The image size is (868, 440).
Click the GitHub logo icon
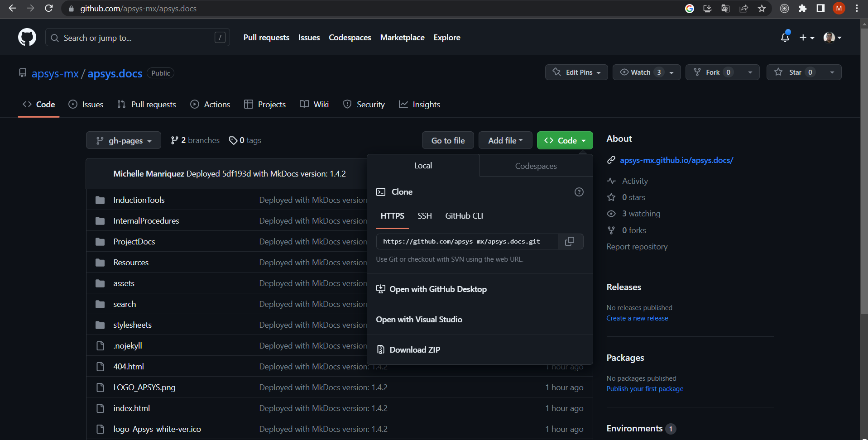27,37
